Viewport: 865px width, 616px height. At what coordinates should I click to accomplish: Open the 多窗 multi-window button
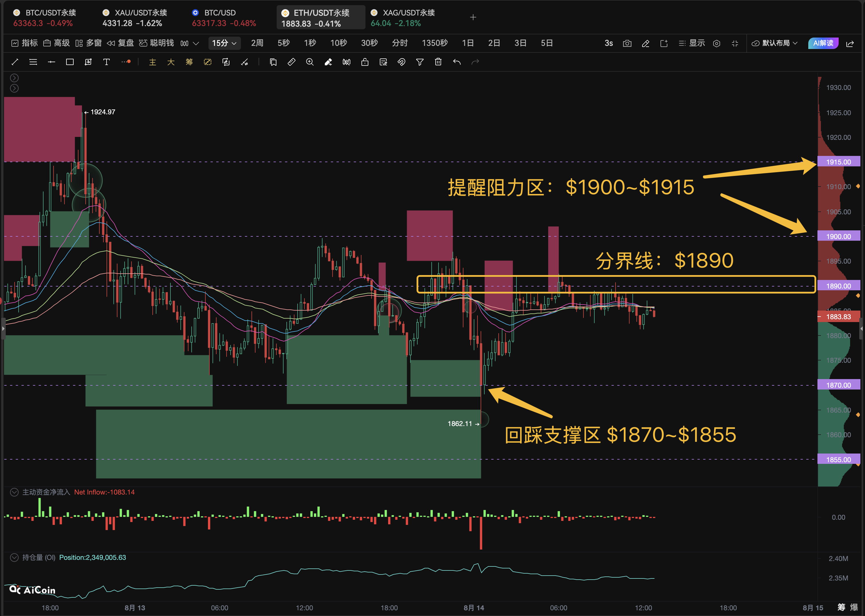click(88, 43)
